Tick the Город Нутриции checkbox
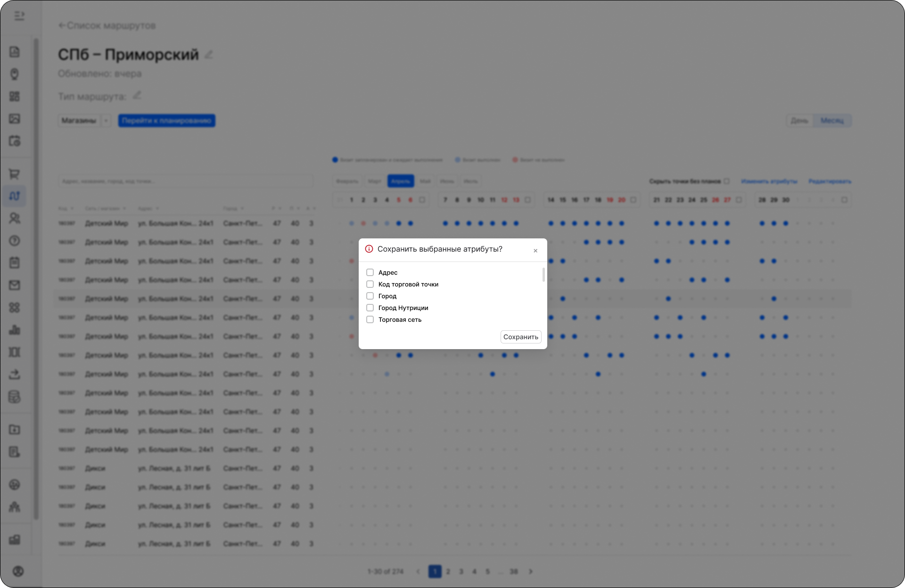This screenshot has height=588, width=905. coord(370,308)
